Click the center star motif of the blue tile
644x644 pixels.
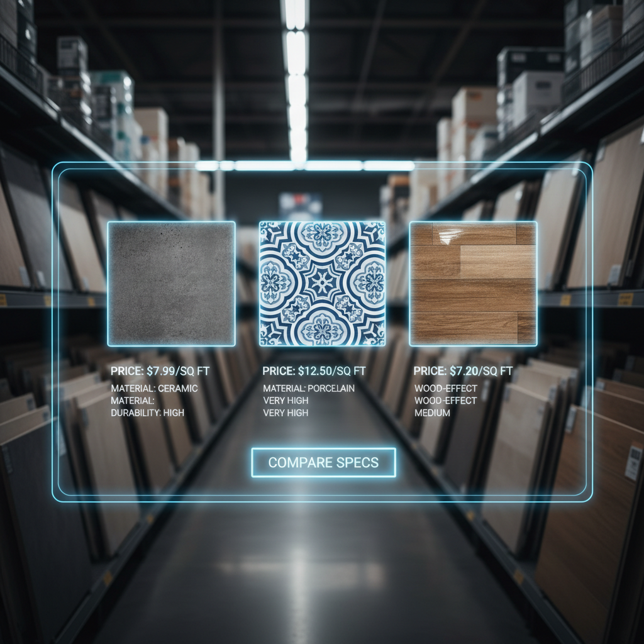pos(322,283)
